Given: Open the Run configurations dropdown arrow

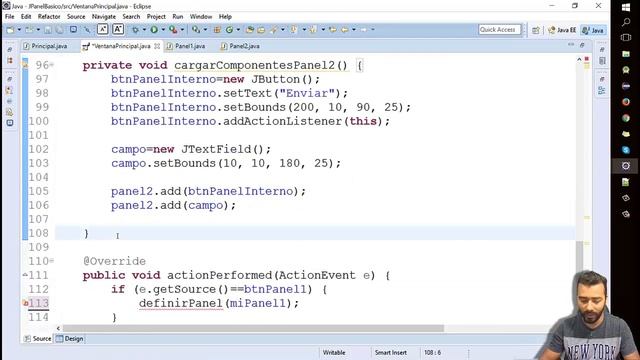Looking at the screenshot, I should click(x=163, y=29).
